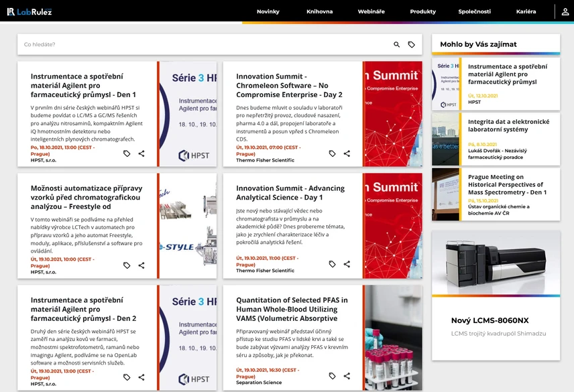Share the Chromeleon Day 2 webinar
The width and height of the screenshot is (574, 392).
(347, 153)
